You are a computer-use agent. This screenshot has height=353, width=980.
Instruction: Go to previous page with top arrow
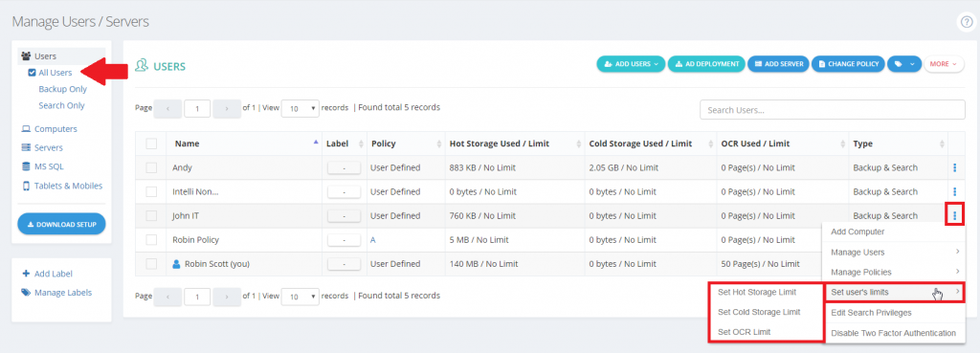click(167, 109)
